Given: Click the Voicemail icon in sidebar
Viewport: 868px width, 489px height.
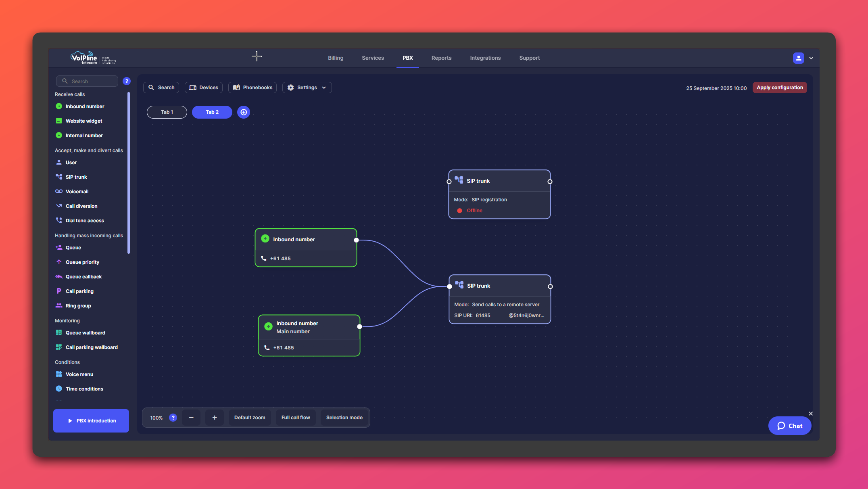Looking at the screenshot, I should (59, 191).
